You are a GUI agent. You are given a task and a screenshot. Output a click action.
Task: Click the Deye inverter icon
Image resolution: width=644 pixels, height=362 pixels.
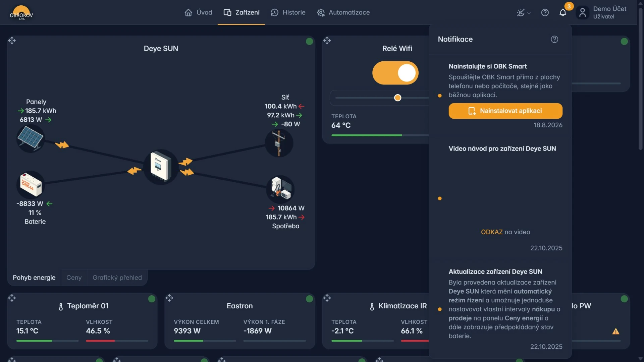[x=161, y=167]
